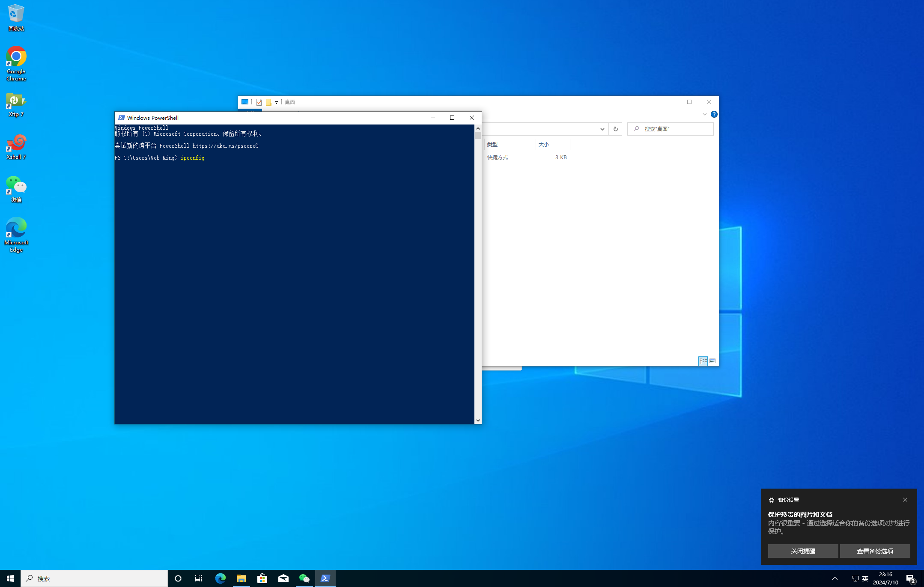Select the WeChat desktop shortcut

click(16, 190)
